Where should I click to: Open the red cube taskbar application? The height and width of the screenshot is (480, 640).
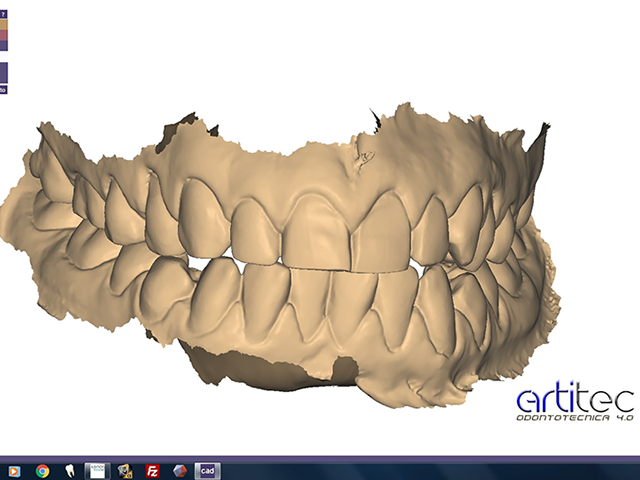coord(180,470)
